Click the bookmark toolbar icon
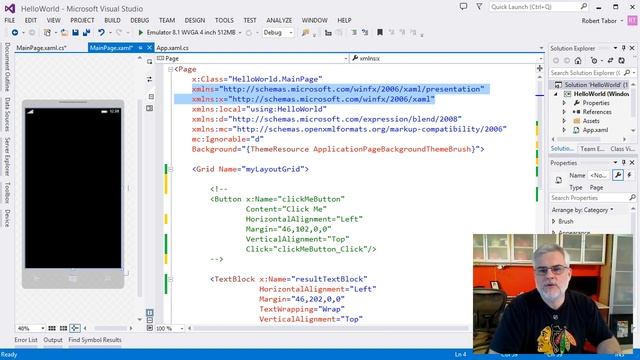Viewport: 640px width, 360px height. tap(380, 32)
